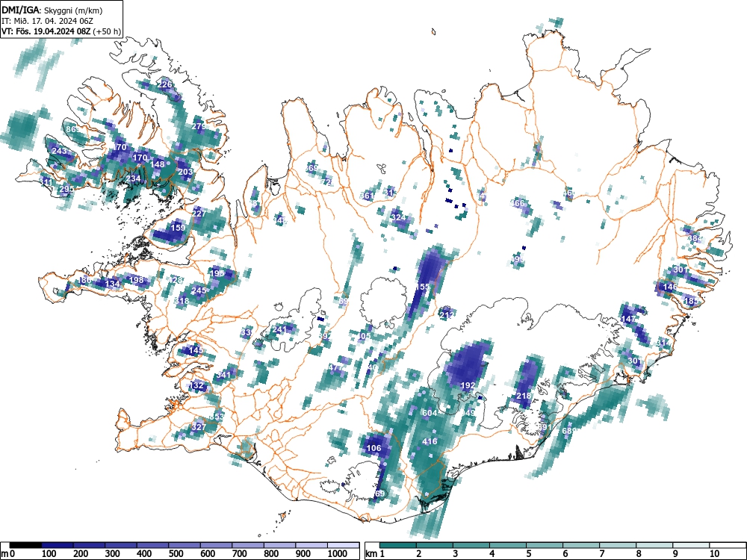
Task: Click the visibility value 192
Action: tap(468, 385)
